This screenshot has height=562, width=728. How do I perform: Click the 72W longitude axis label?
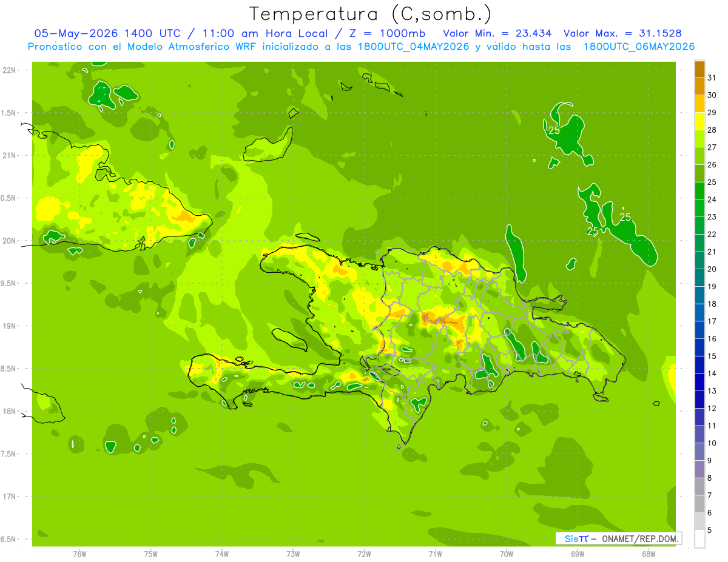pos(364,554)
